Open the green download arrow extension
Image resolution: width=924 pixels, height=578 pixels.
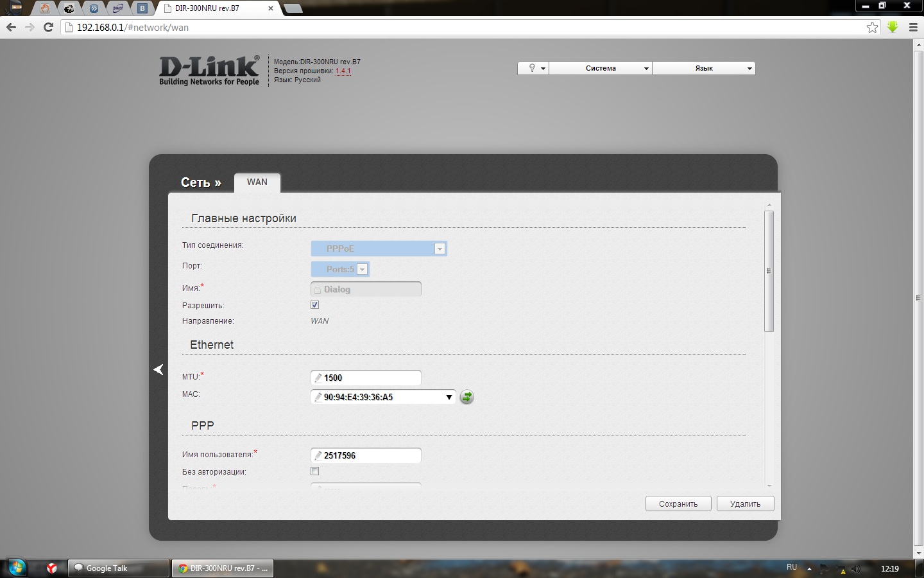tap(893, 27)
